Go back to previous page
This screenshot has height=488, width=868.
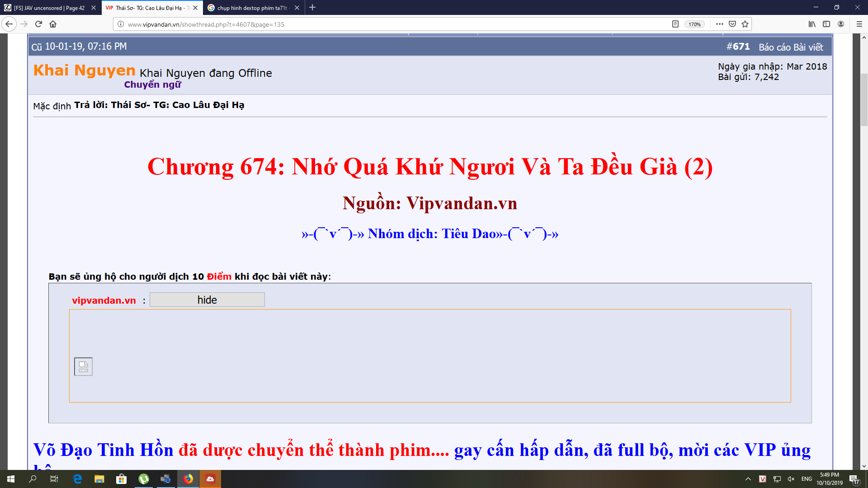pos(9,24)
